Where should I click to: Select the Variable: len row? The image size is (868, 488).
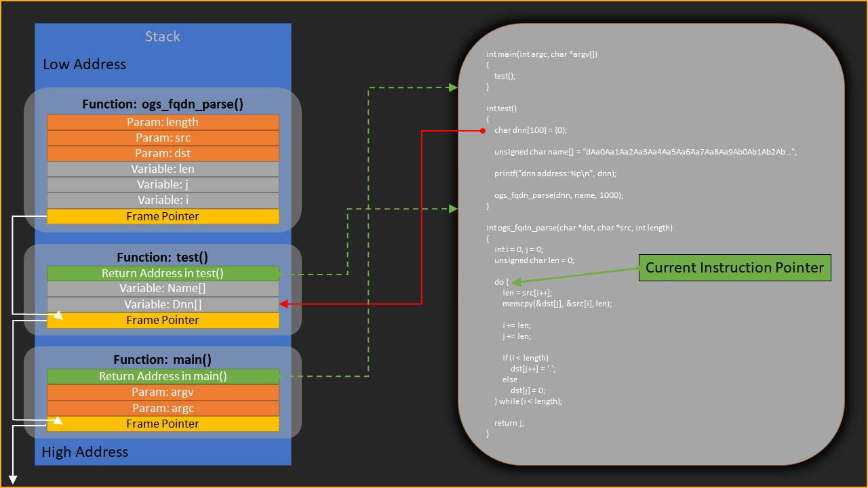pyautogui.click(x=163, y=169)
